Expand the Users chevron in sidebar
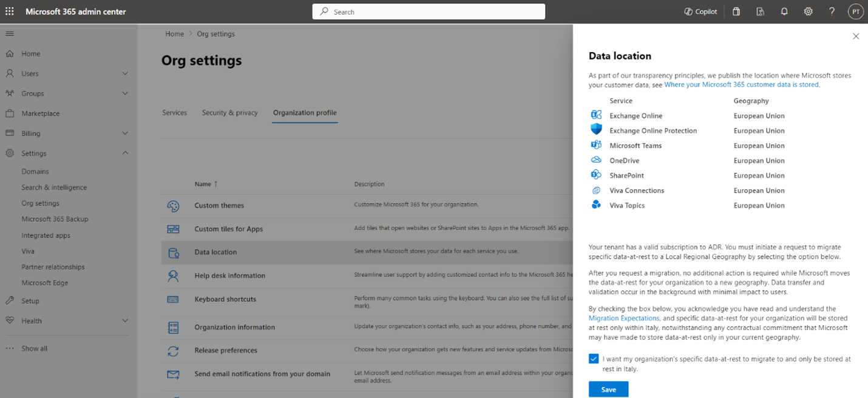This screenshot has height=398, width=868. coord(125,73)
